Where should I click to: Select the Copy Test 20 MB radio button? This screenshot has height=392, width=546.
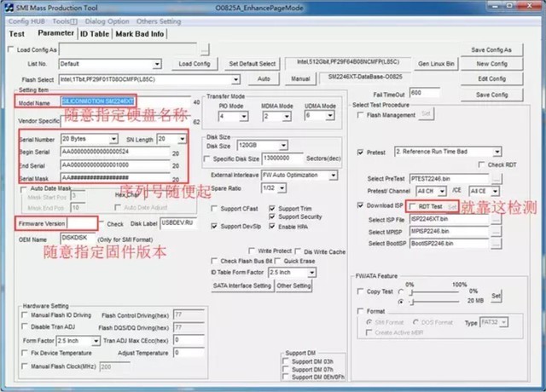[401, 302]
